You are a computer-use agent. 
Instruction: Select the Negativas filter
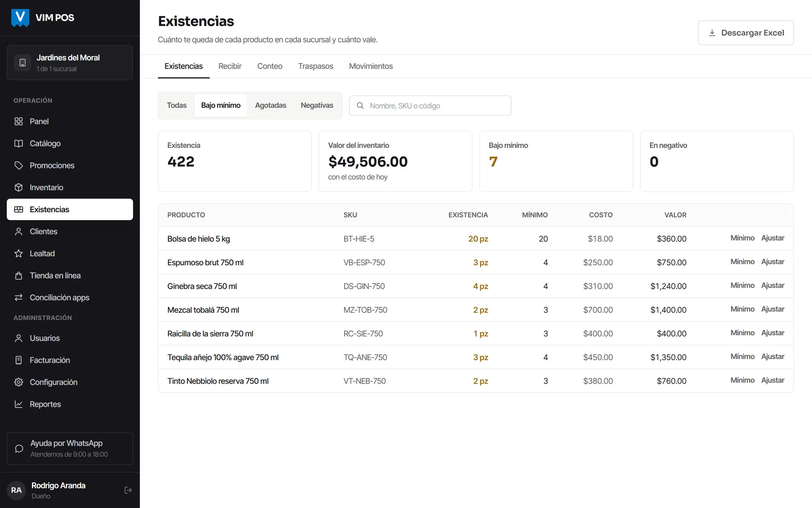tap(317, 106)
